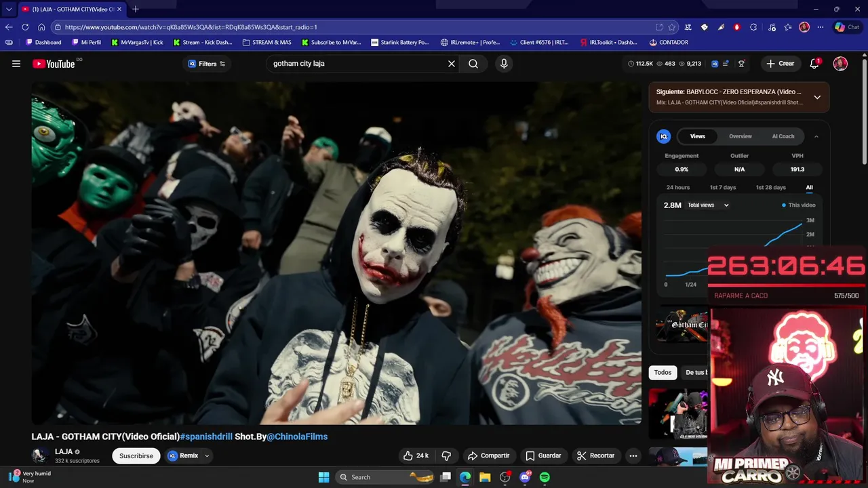
Task: Dislike the video
Action: coord(446,455)
